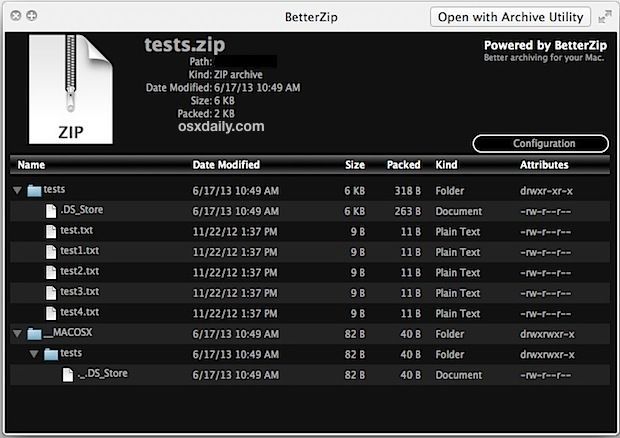Collapse the top-level tests folder triangle
Screen dimensions: 620x438
[17, 191]
